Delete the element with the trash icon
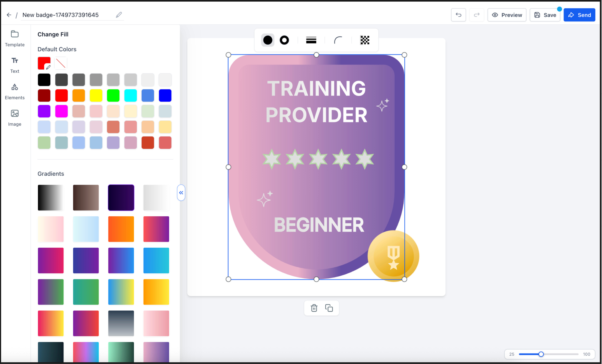602x364 pixels. click(314, 308)
